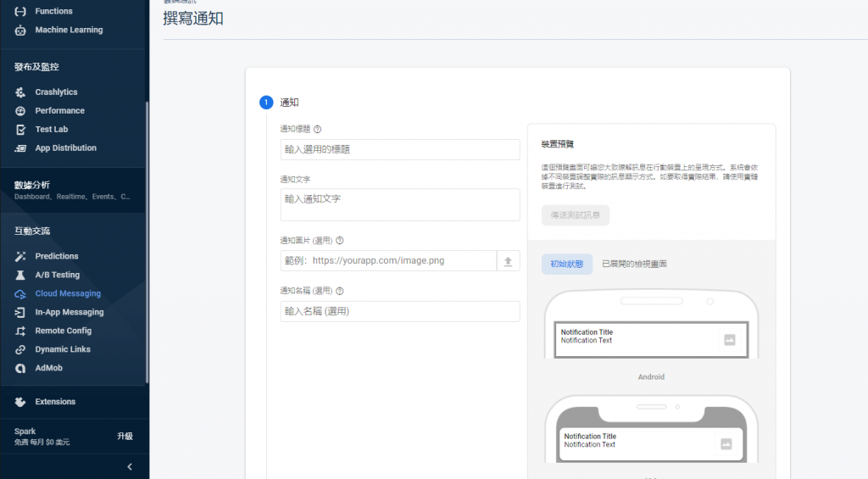Click the help icon beside 通知標題
Screen dimensions: 868x479
[317, 129]
